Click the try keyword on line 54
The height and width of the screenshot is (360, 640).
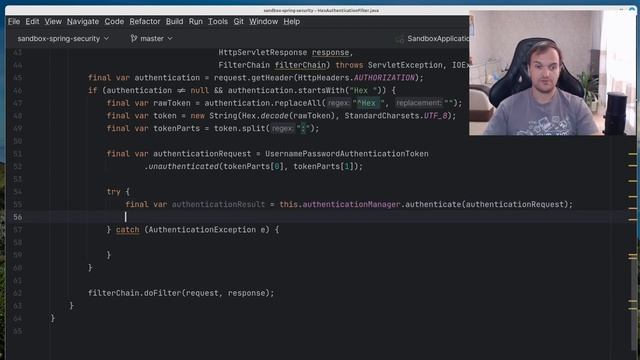click(x=113, y=192)
